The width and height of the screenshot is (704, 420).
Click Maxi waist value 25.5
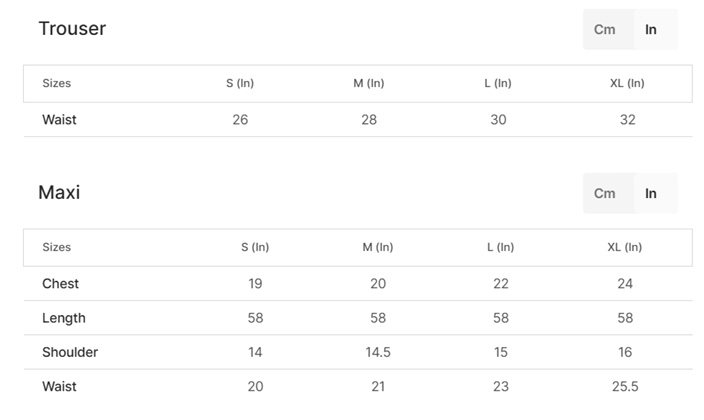point(625,386)
